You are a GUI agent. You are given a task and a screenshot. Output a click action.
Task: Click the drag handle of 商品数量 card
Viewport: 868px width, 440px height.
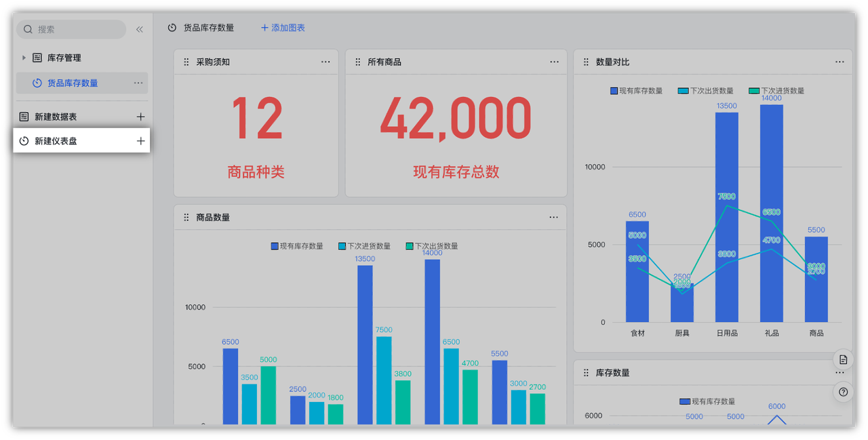(x=186, y=218)
